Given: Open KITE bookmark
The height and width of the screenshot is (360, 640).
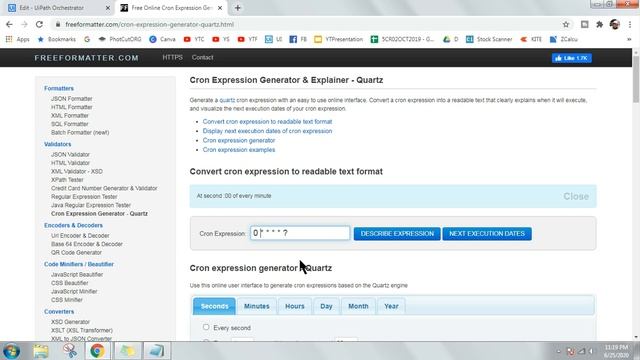Looking at the screenshot, I should 531,39.
